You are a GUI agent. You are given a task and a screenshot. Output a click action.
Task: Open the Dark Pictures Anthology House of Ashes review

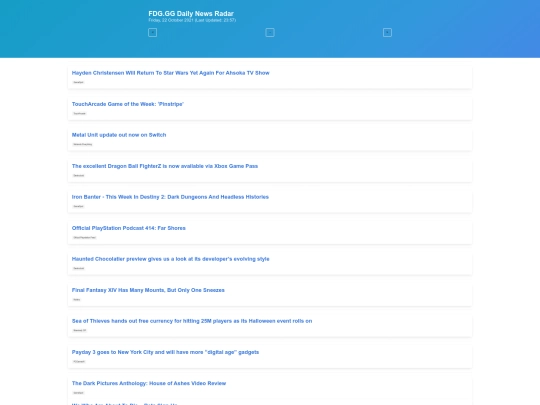tap(149, 383)
